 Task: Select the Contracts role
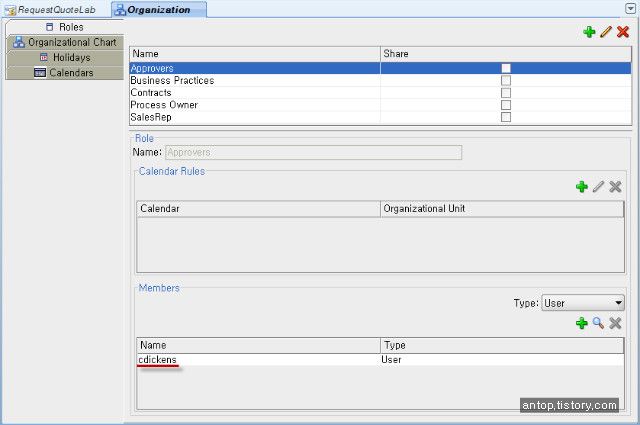point(380,93)
